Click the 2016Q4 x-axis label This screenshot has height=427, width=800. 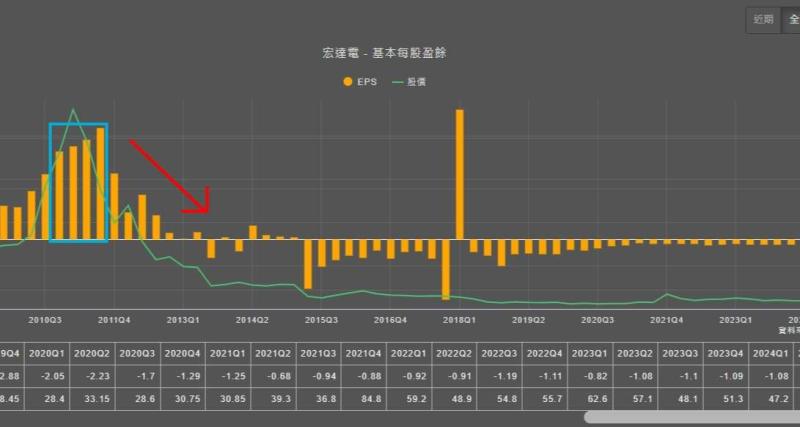click(390, 320)
